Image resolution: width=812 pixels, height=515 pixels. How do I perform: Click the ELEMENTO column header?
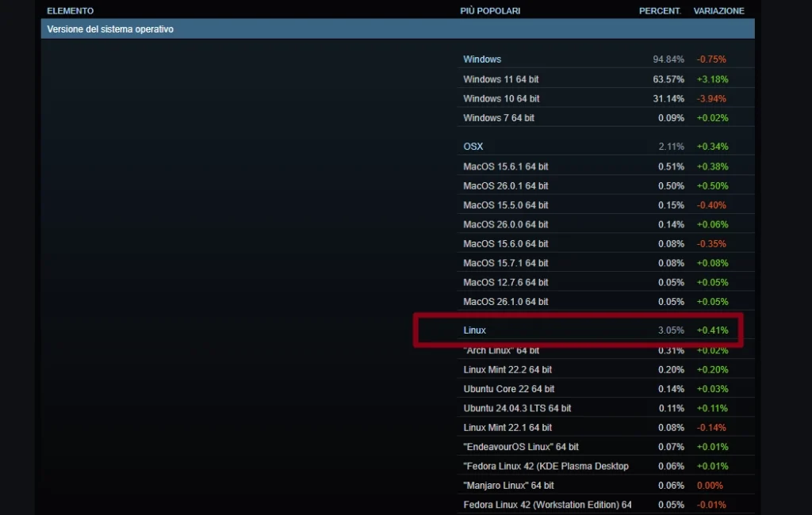(71, 10)
